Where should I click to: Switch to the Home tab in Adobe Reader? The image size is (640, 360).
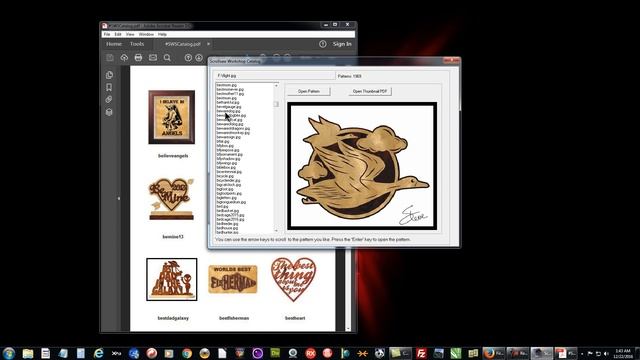tap(114, 44)
